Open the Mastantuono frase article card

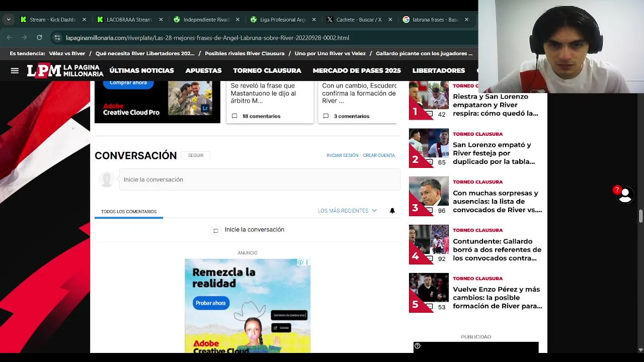(x=270, y=94)
